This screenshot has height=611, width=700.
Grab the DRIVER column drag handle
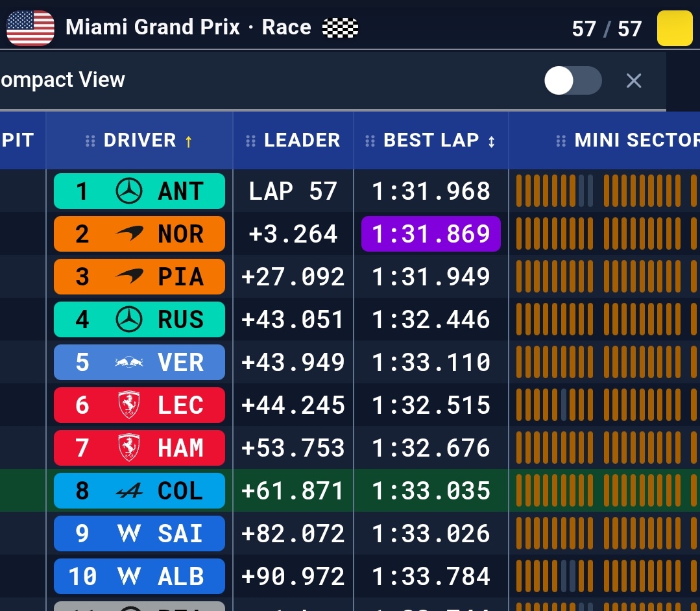click(x=90, y=141)
